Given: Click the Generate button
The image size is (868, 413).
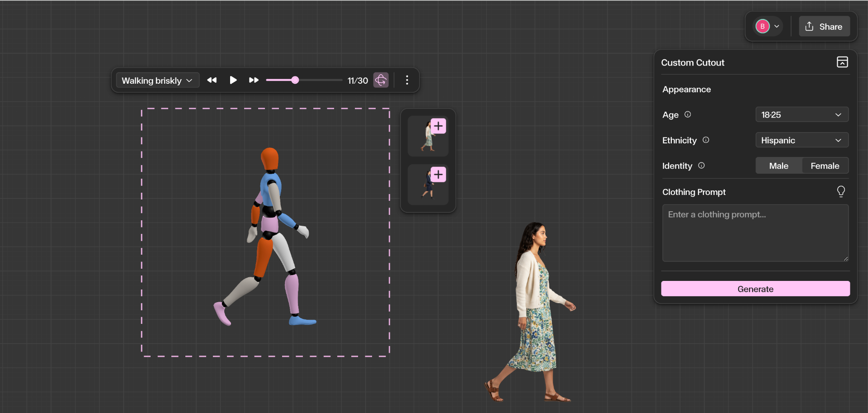Looking at the screenshot, I should pos(755,289).
